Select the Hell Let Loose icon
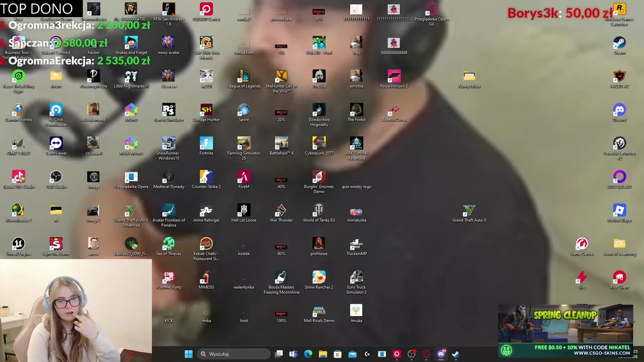 coord(244,211)
